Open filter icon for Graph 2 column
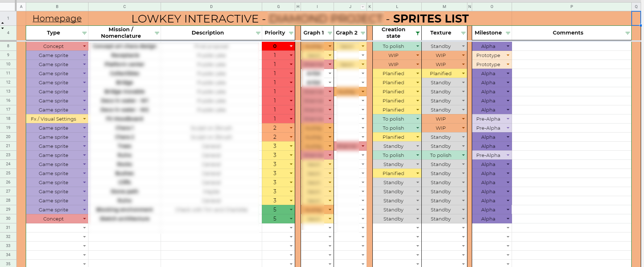This screenshot has width=644, height=267. (x=363, y=33)
